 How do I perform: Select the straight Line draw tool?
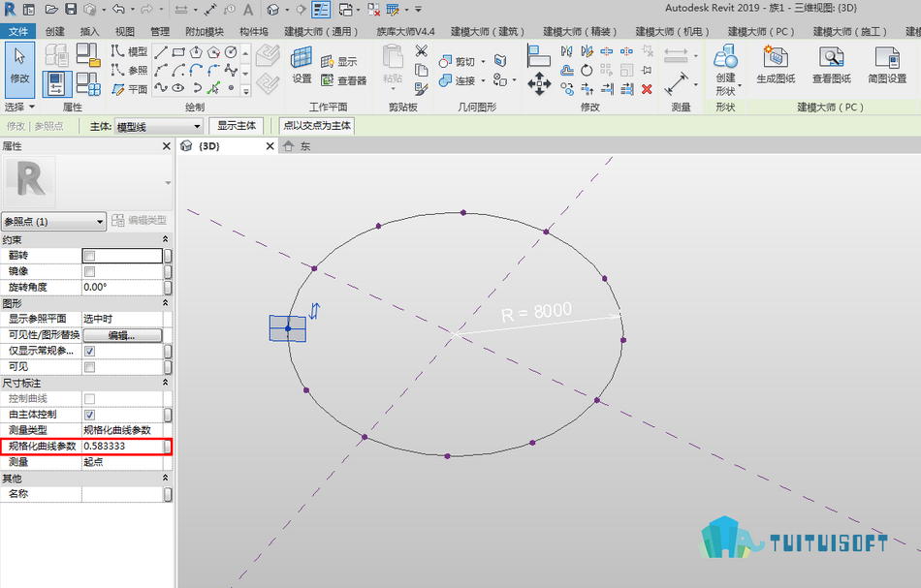[160, 53]
